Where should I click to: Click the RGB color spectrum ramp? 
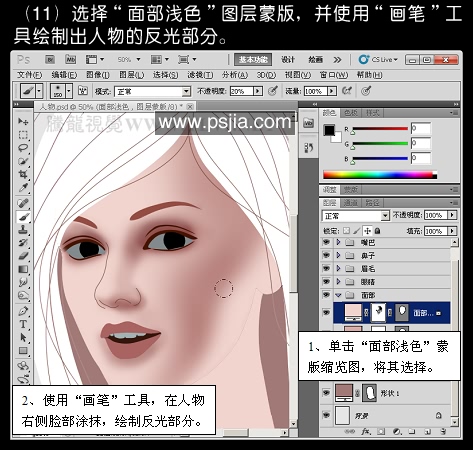[x=380, y=175]
